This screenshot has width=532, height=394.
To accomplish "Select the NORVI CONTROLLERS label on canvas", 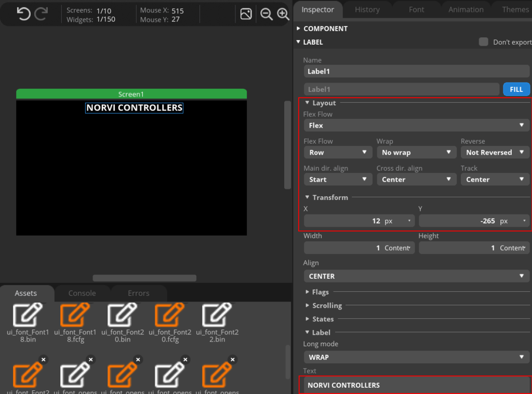I will click(x=134, y=108).
